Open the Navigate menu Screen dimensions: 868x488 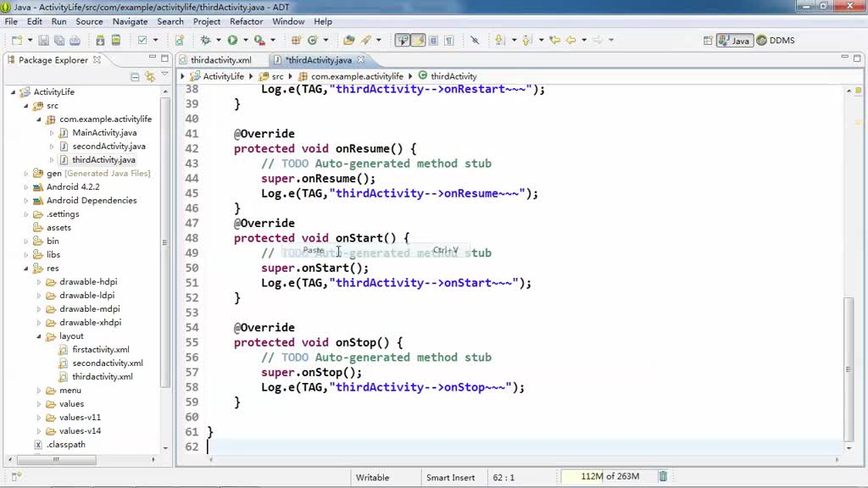130,21
